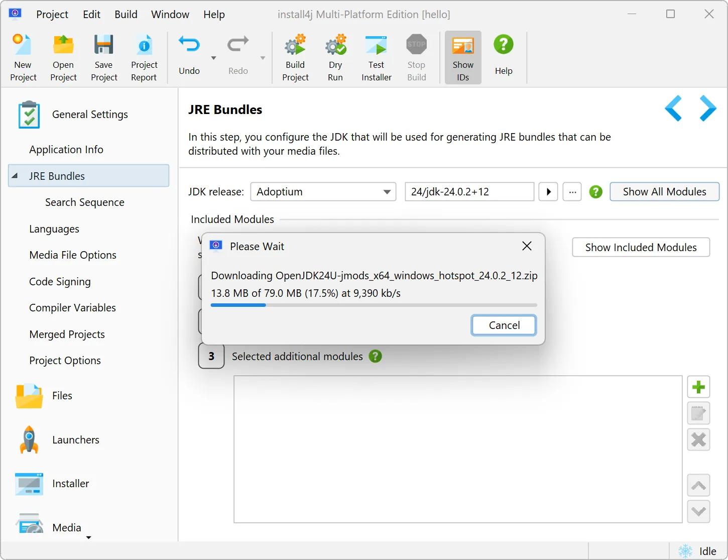Image resolution: width=728 pixels, height=560 pixels.
Task: Launch a Dry Run
Action: 335,45
